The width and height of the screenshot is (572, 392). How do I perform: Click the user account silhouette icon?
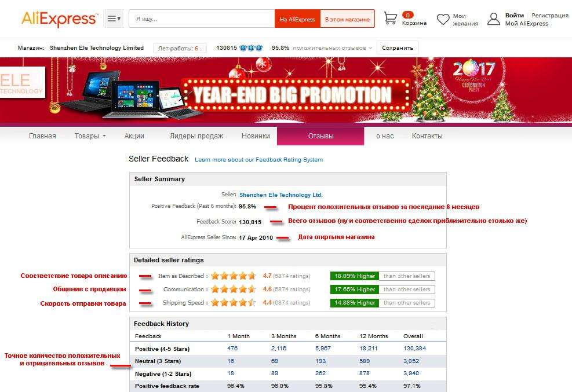pyautogui.click(x=494, y=19)
